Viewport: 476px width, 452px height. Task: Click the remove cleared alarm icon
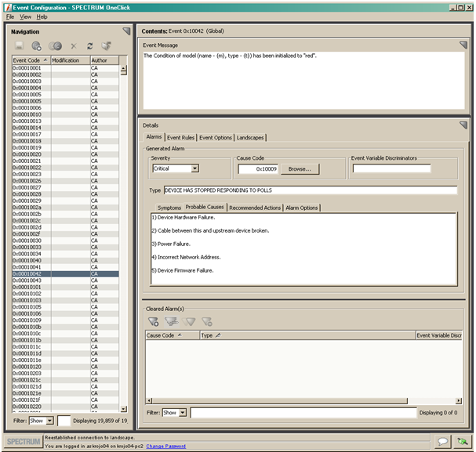tap(207, 322)
